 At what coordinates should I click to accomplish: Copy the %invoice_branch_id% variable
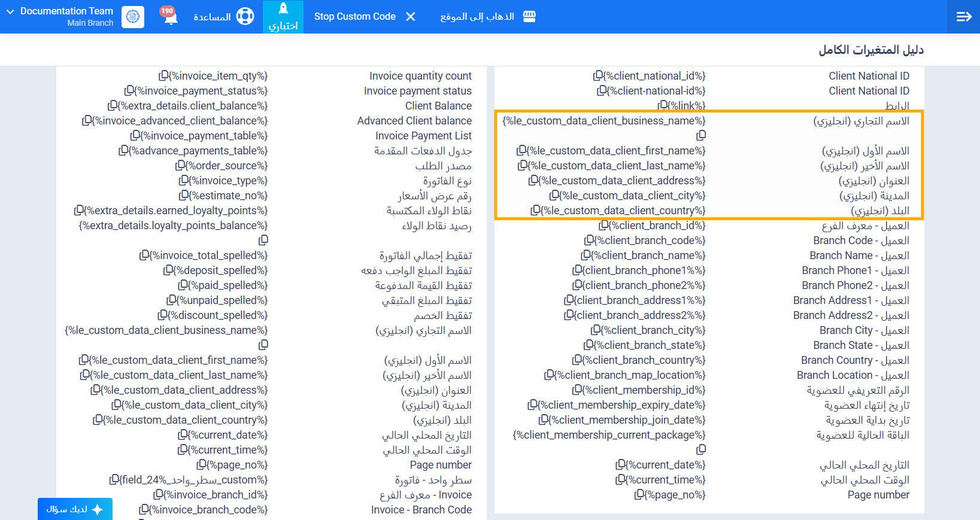(x=159, y=495)
